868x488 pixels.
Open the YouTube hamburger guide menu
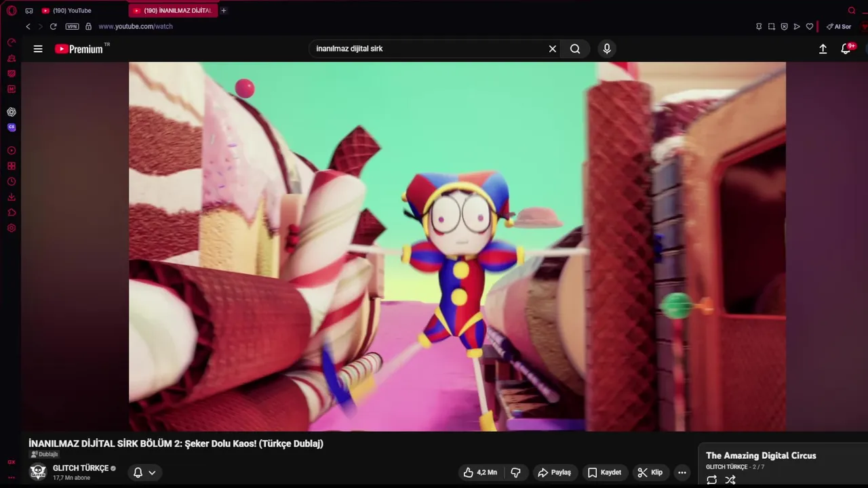coord(38,49)
